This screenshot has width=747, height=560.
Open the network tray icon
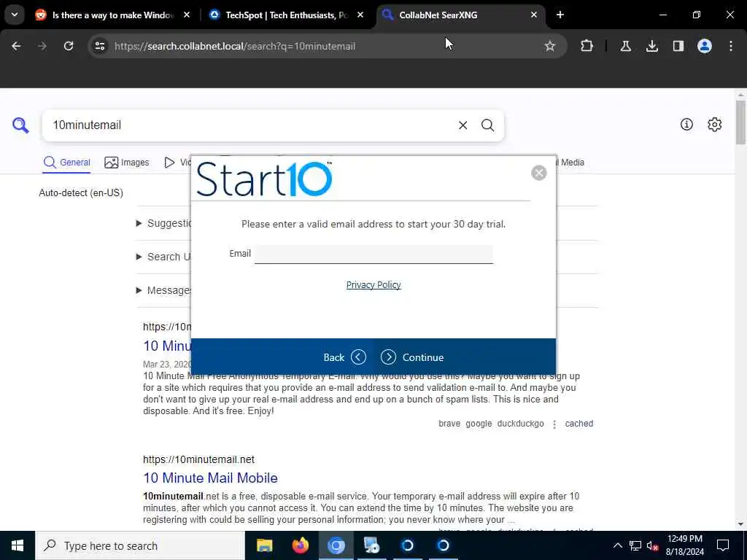tap(635, 545)
